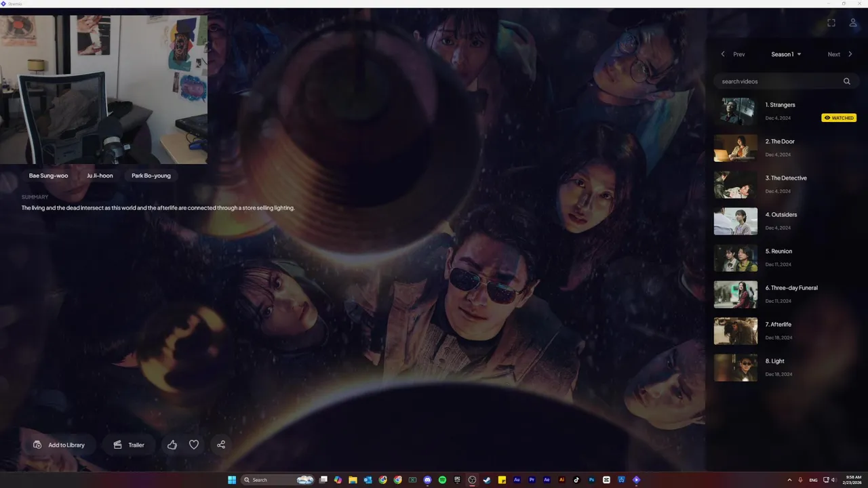Go to next season with Next
Viewport: 868px width, 488px height.
coord(833,54)
